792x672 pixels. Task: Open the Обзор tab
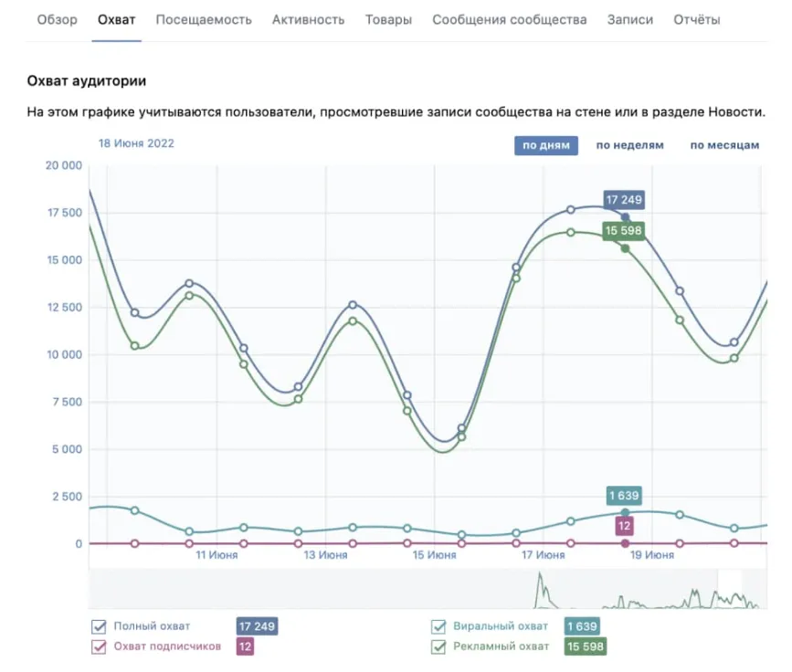[57, 20]
